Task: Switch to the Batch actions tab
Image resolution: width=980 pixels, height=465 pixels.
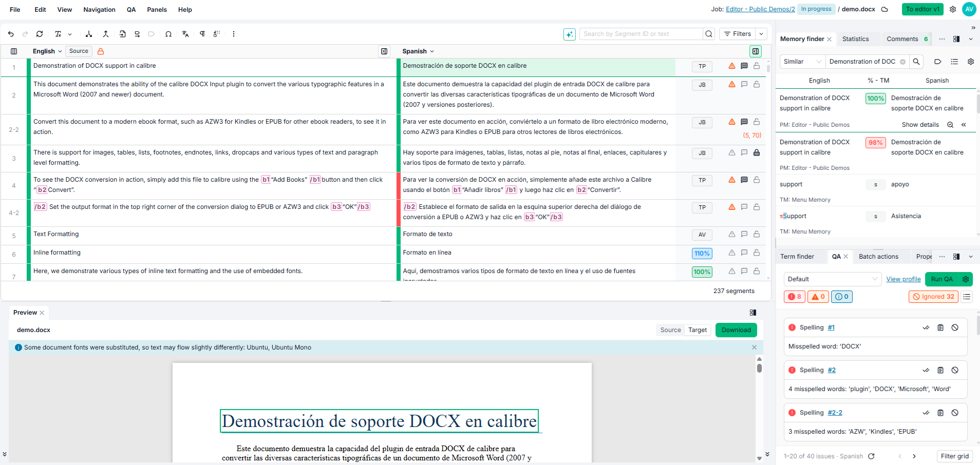Action: point(879,257)
